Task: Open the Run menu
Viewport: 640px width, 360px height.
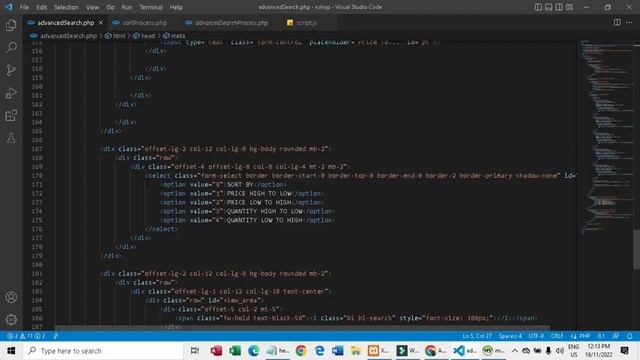Action: tap(127, 7)
